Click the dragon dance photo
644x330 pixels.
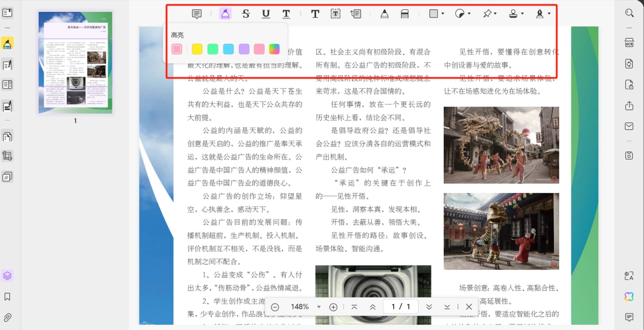tap(501, 145)
